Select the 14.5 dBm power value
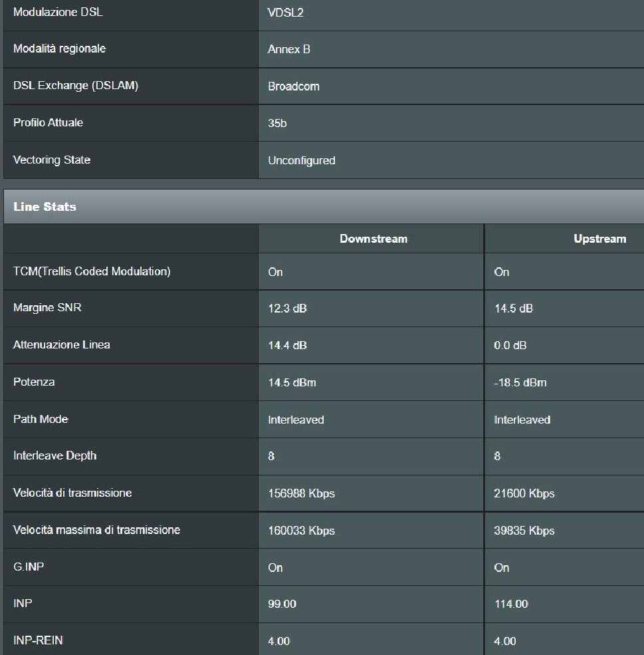The width and height of the screenshot is (644, 655). point(292,382)
